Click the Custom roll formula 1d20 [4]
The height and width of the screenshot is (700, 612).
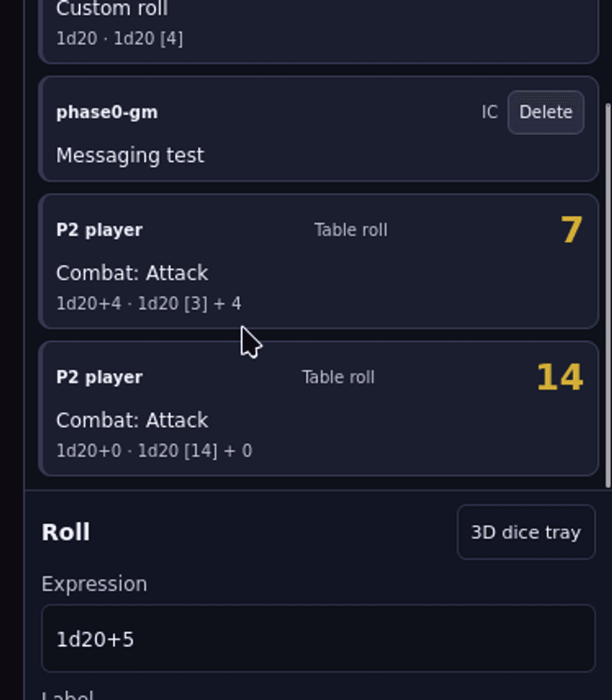(148, 39)
